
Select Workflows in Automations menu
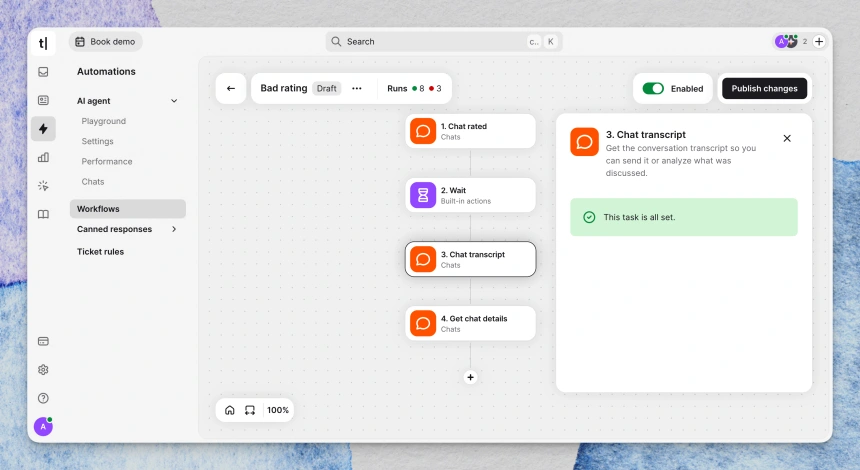(128, 209)
